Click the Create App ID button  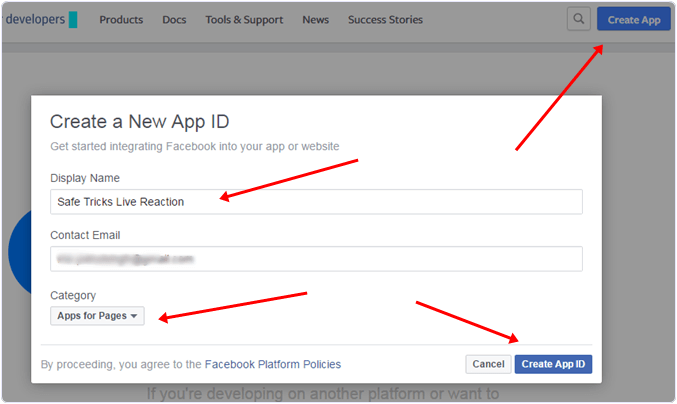tap(553, 364)
